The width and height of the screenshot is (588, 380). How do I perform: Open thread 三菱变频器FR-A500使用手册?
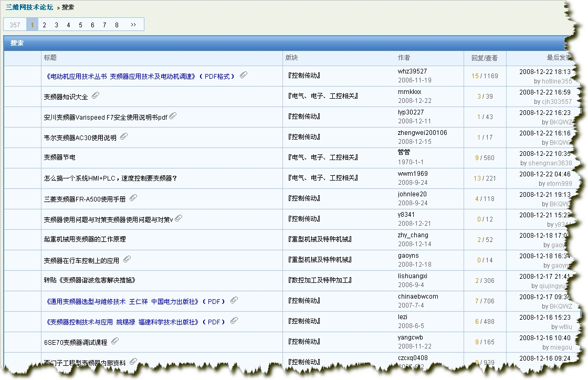(85, 199)
